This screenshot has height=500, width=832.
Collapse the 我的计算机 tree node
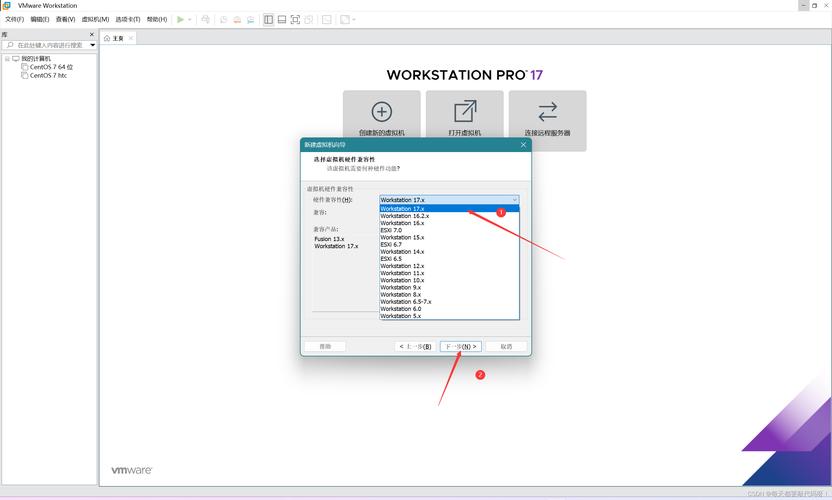click(7, 59)
